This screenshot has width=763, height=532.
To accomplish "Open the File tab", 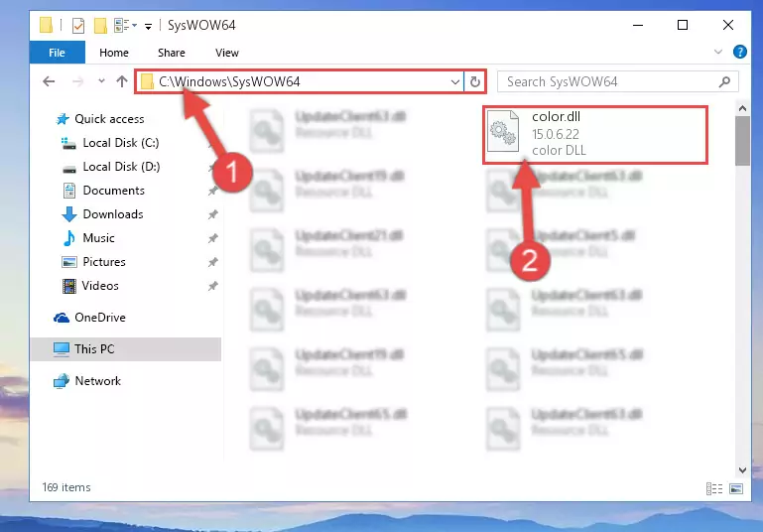I will click(x=57, y=53).
